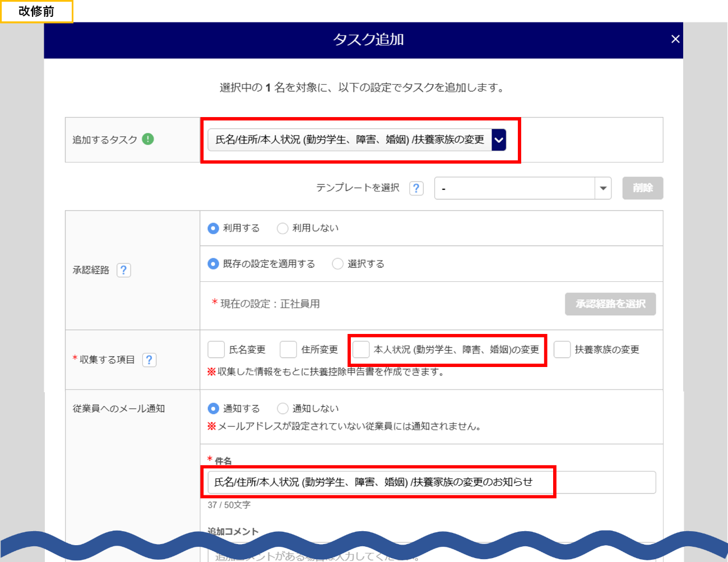Open the テンプレートを選択 combo box
Screen dimensions: 728x562
pyautogui.click(x=514, y=188)
